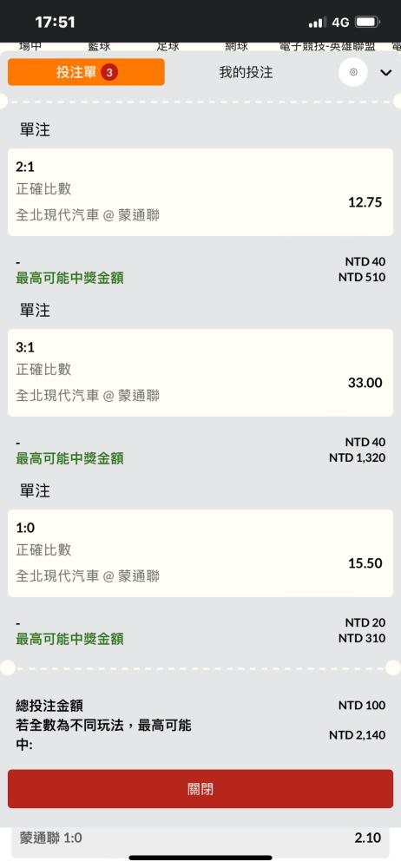The image size is (401, 868).
Task: Tap the bet count badge showing 3
Action: pos(109,72)
